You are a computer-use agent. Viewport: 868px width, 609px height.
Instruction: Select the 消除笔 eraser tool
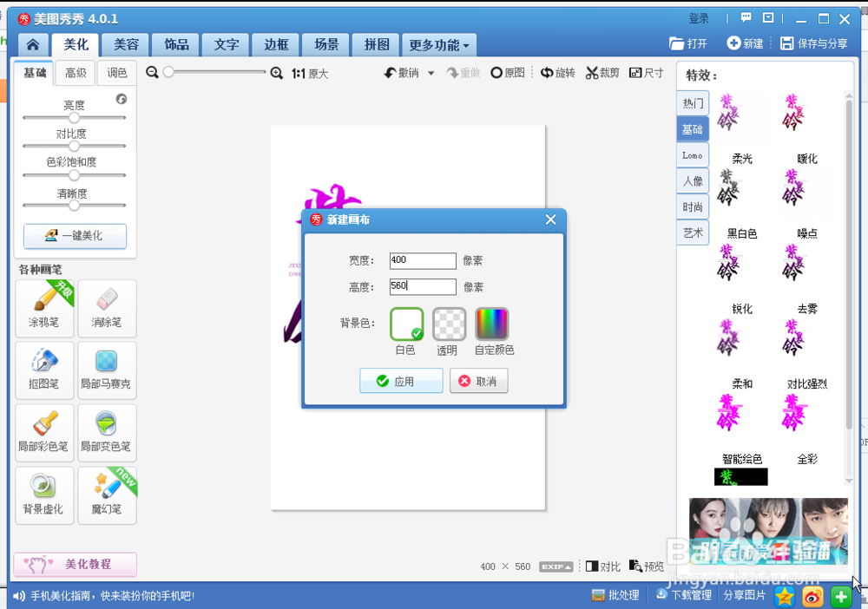point(107,309)
